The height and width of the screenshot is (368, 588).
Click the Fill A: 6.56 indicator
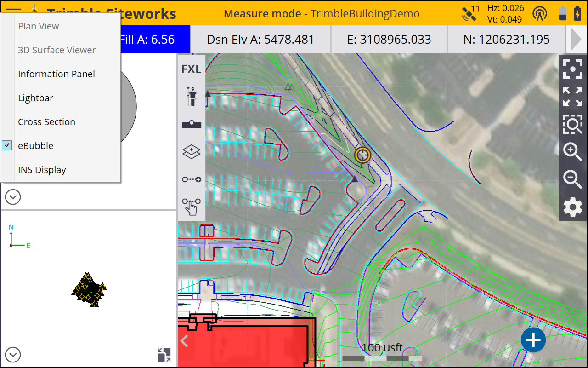[155, 40]
